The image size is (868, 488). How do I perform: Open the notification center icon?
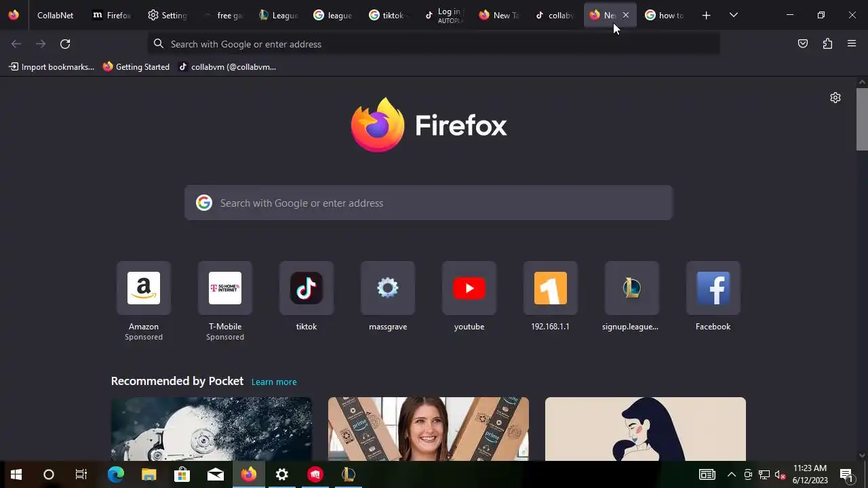click(x=846, y=474)
